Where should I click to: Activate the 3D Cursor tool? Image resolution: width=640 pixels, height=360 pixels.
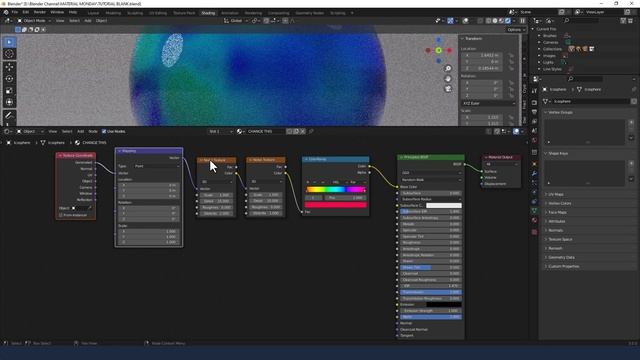(9, 54)
